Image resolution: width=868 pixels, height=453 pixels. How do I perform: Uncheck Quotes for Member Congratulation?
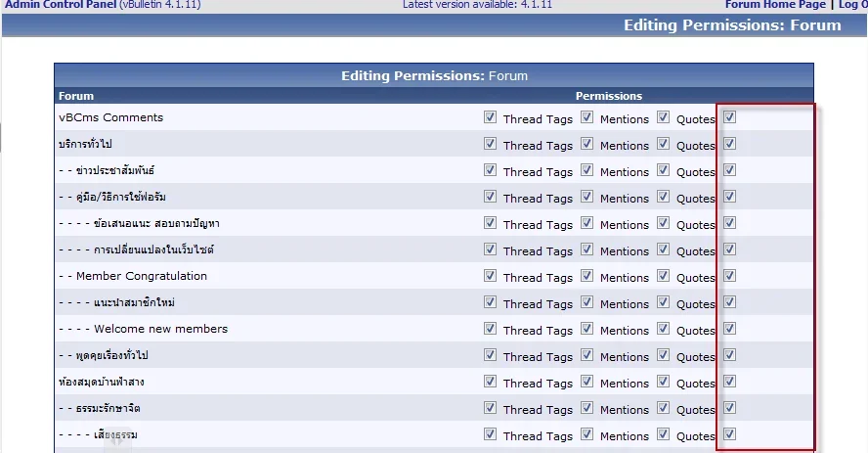click(663, 276)
